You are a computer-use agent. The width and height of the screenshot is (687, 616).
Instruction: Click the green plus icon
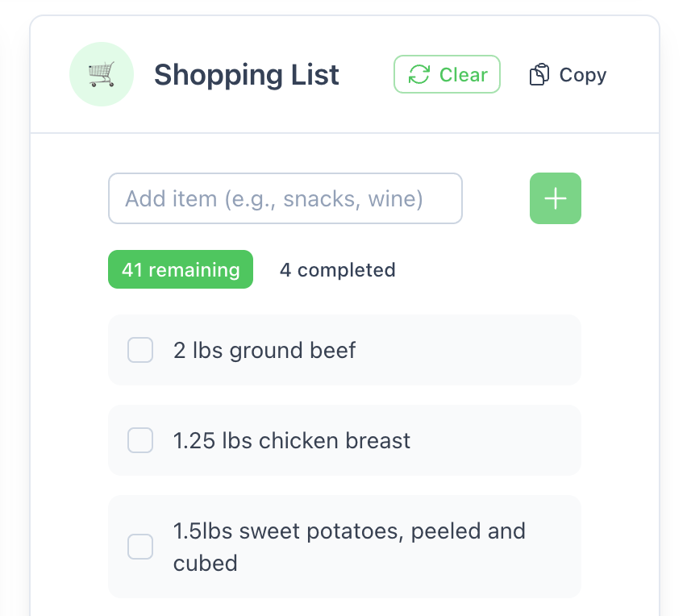[555, 198]
